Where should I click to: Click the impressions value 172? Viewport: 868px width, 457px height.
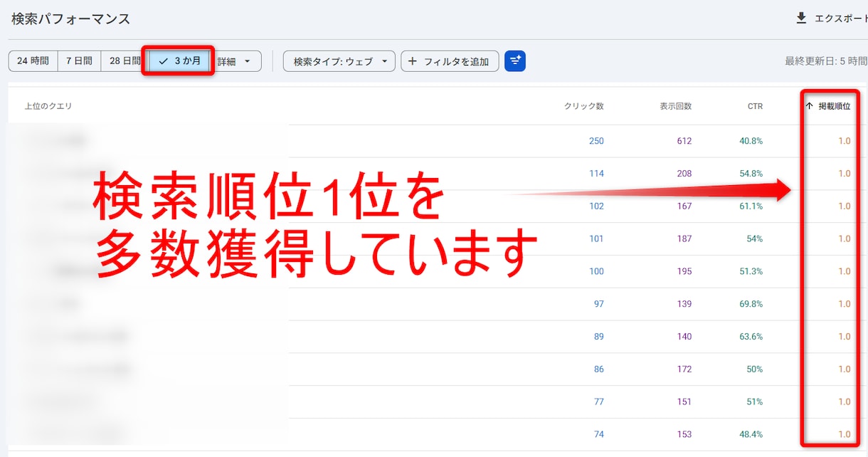(684, 369)
